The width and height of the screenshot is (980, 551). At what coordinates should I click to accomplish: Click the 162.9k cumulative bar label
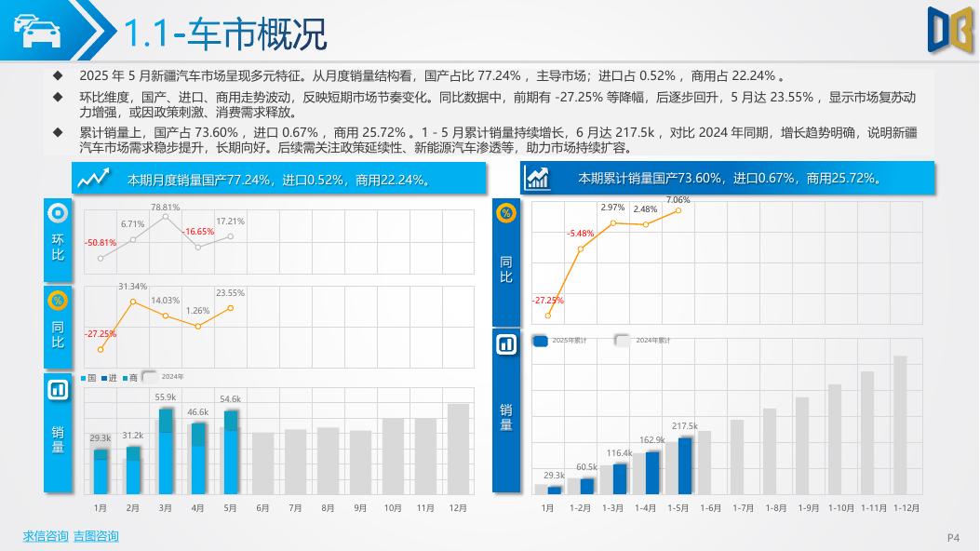click(x=651, y=440)
